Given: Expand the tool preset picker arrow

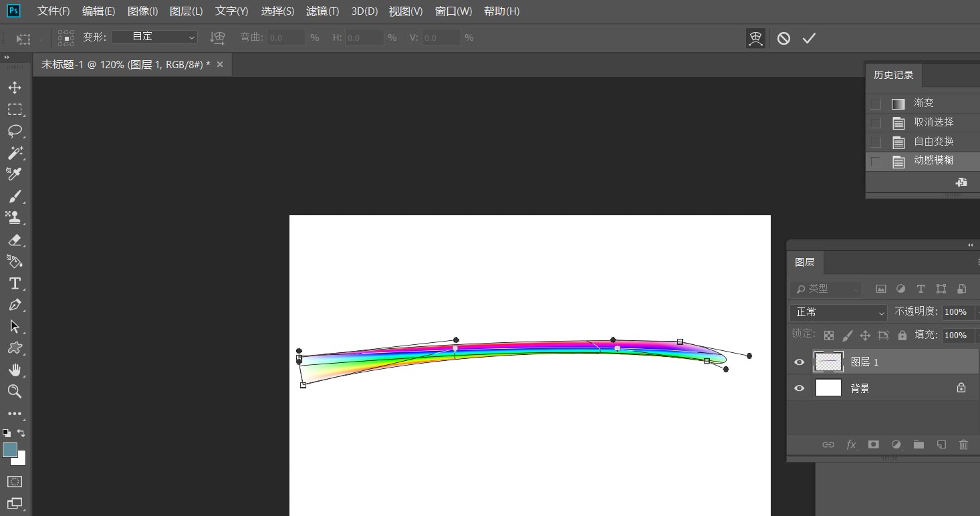Looking at the screenshot, I should [41, 38].
